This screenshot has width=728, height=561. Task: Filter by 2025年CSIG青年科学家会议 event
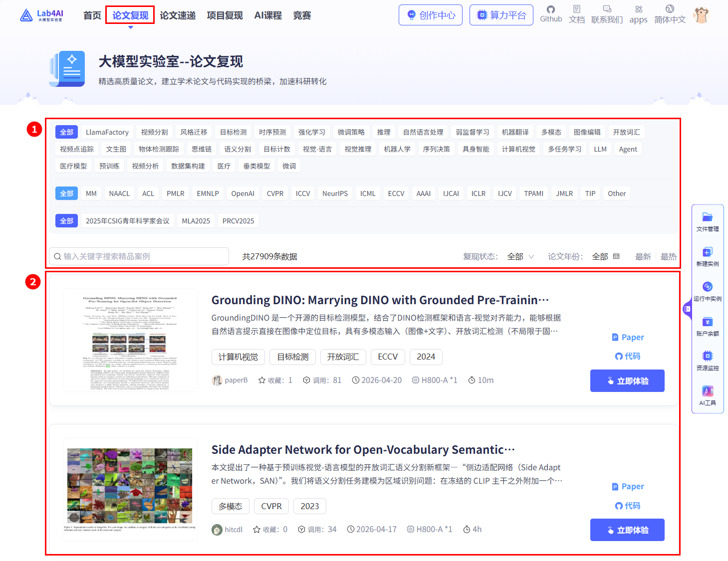[x=128, y=221]
